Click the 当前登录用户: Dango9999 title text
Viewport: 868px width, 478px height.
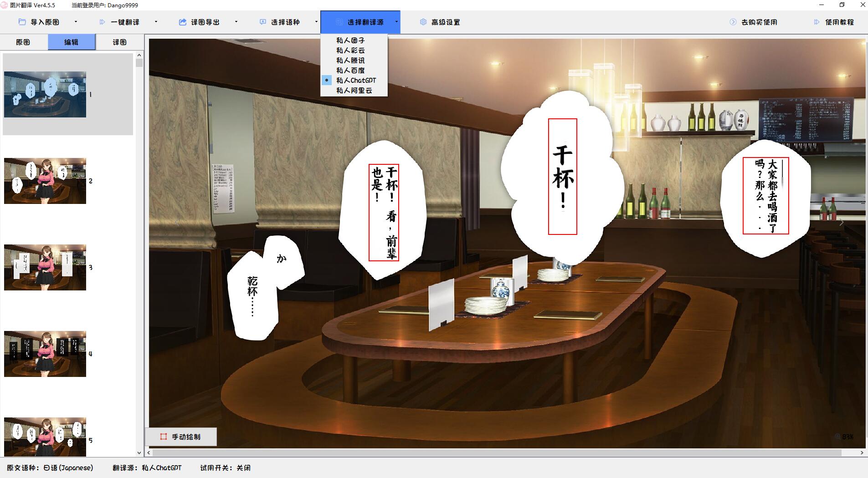pyautogui.click(x=105, y=5)
